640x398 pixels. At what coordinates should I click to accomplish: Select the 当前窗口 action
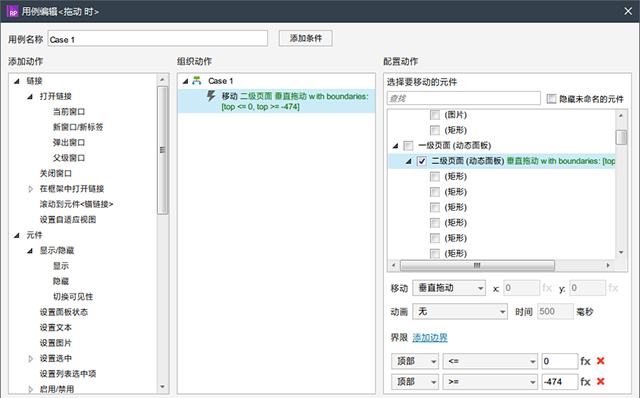click(x=69, y=112)
